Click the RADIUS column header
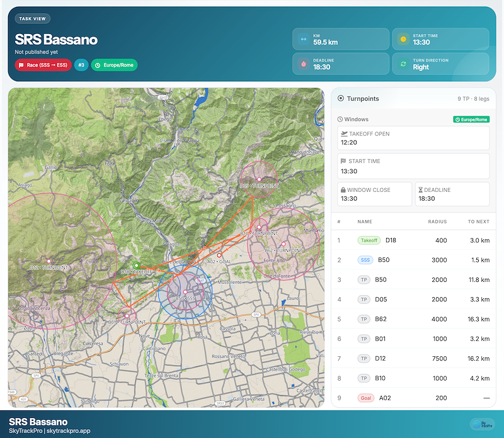Image resolution: width=504 pixels, height=438 pixels. point(437,222)
